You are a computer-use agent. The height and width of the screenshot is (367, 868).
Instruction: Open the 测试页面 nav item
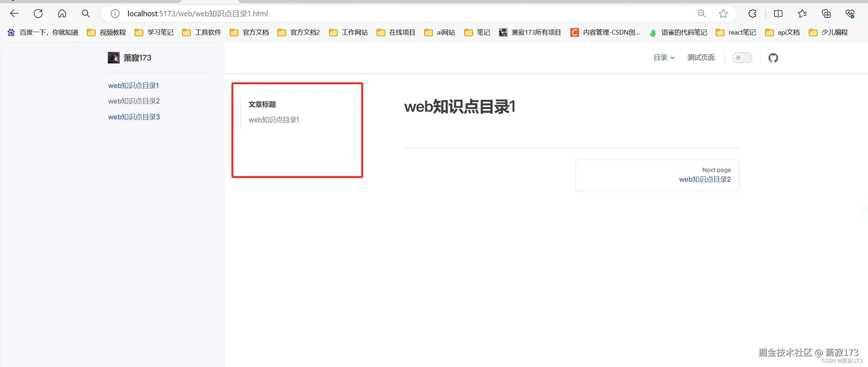701,58
